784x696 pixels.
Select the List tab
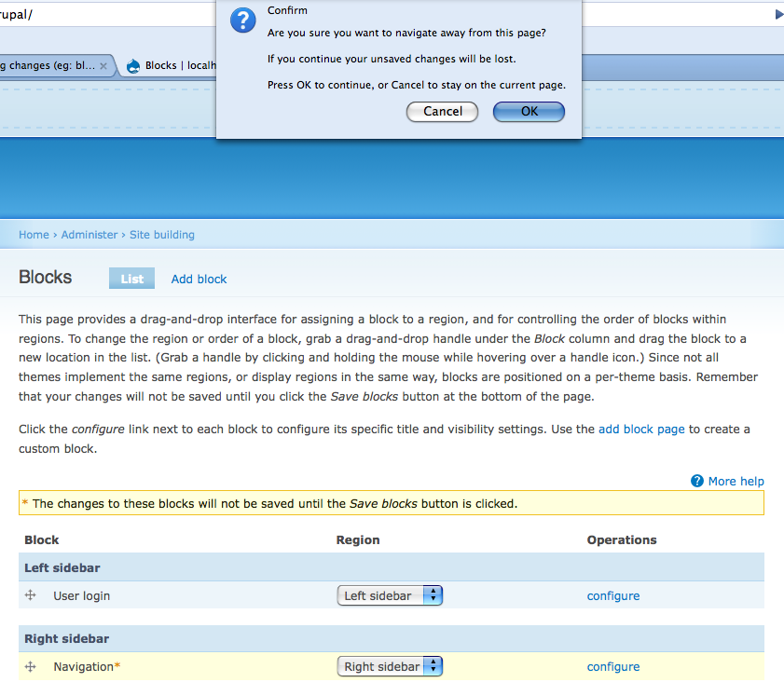(x=132, y=279)
